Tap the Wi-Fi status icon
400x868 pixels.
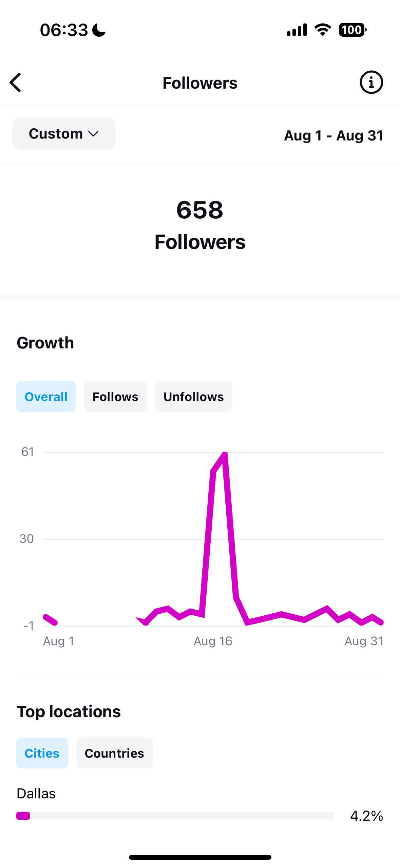tap(323, 30)
